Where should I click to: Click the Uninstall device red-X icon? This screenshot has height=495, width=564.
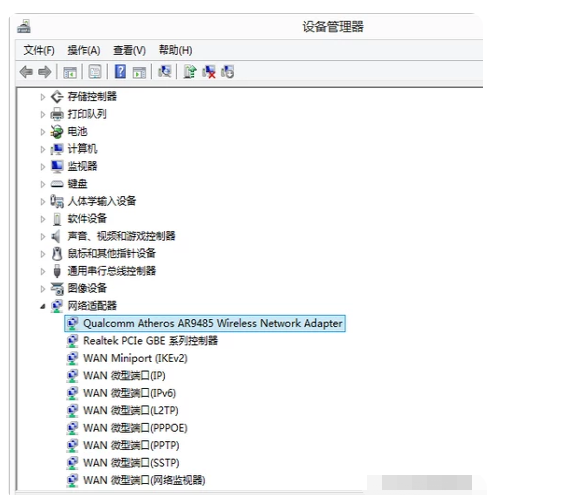[209, 72]
